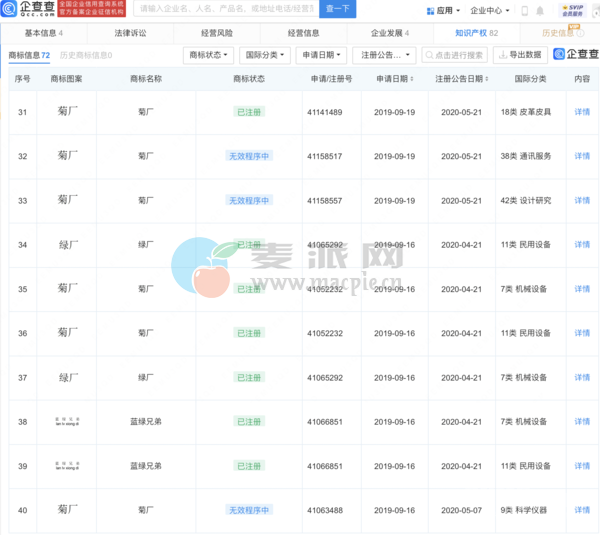Open the 国际分类 filter dropdown
This screenshot has height=535, width=600.
[265, 55]
